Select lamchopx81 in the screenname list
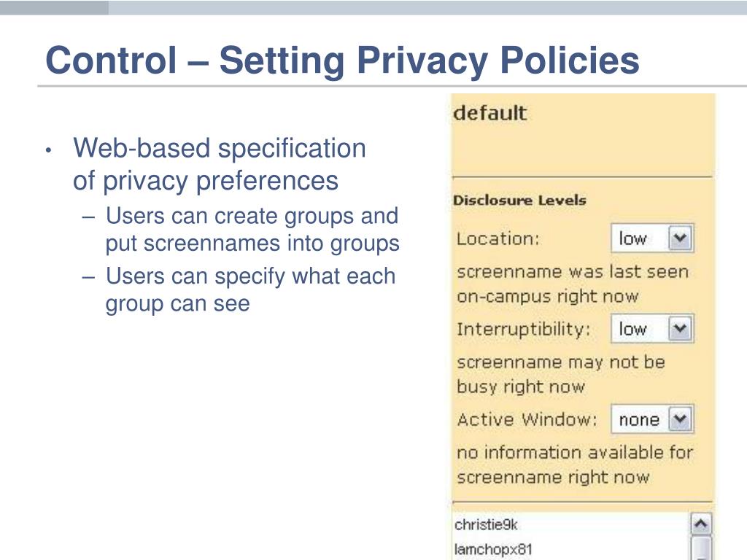The height and width of the screenshot is (560, 747). tap(493, 550)
